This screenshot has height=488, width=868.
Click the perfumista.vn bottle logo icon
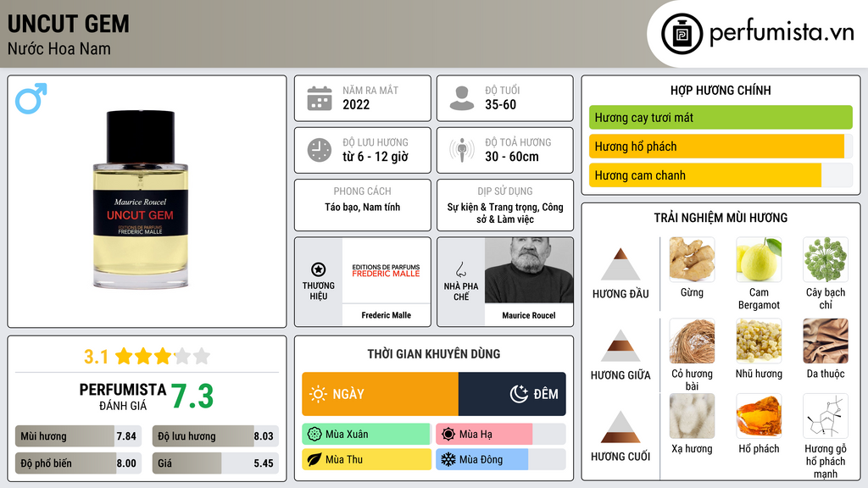[682, 34]
